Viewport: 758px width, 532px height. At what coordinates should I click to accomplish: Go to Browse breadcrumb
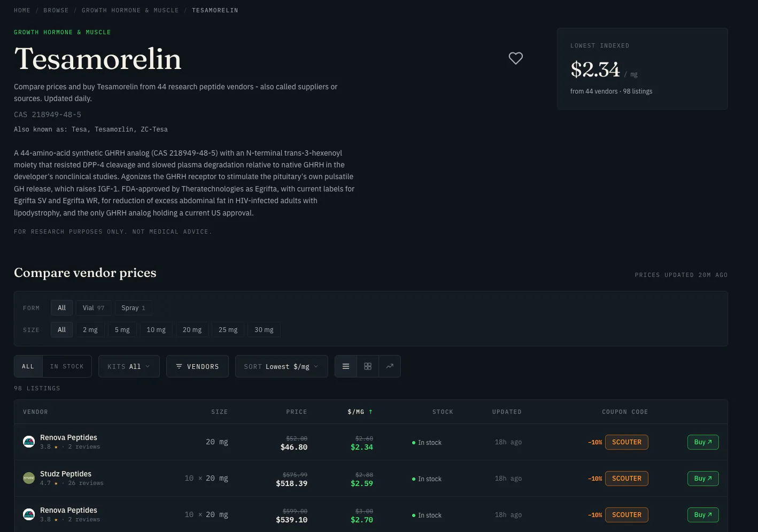56,10
